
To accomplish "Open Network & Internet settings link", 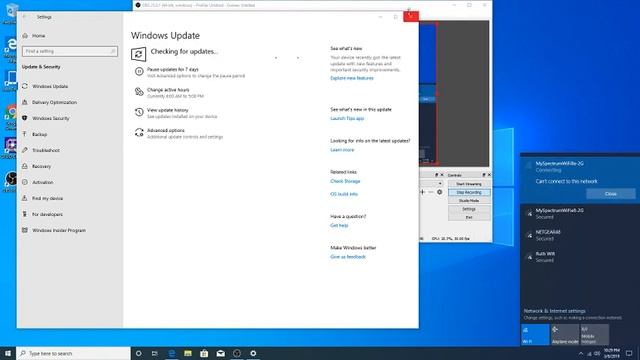I will (x=554, y=311).
